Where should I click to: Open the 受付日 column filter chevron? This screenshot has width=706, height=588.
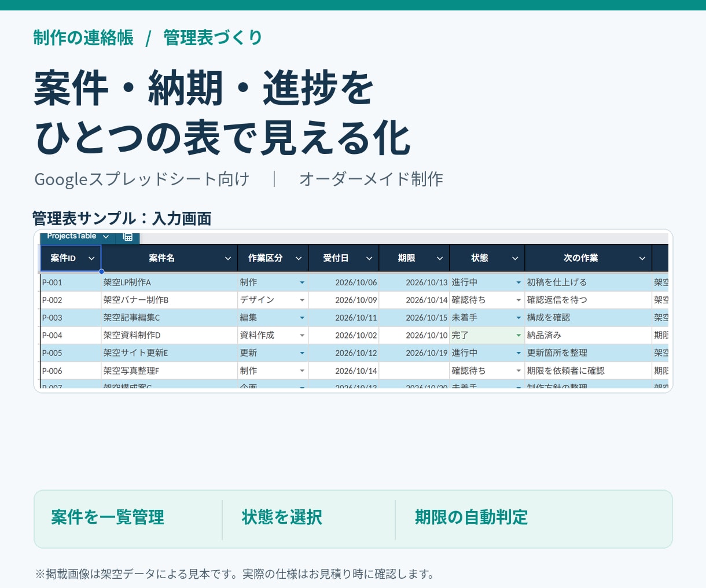pyautogui.click(x=369, y=258)
